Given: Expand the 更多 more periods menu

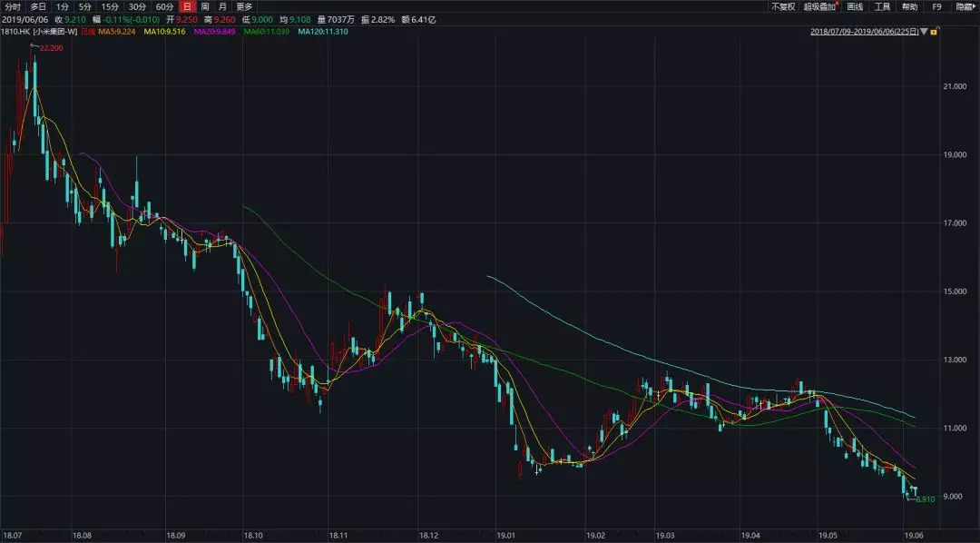Looking at the screenshot, I should click(x=245, y=6).
